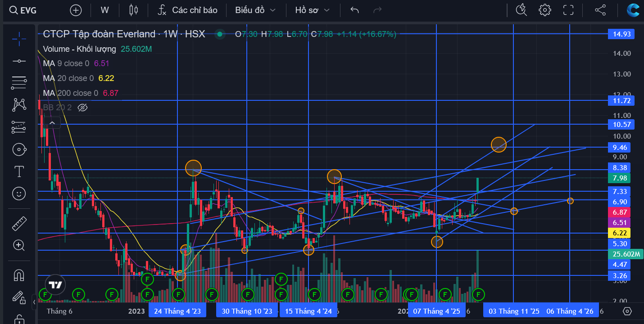Select the MA 20 close 0 legend

tap(68, 78)
